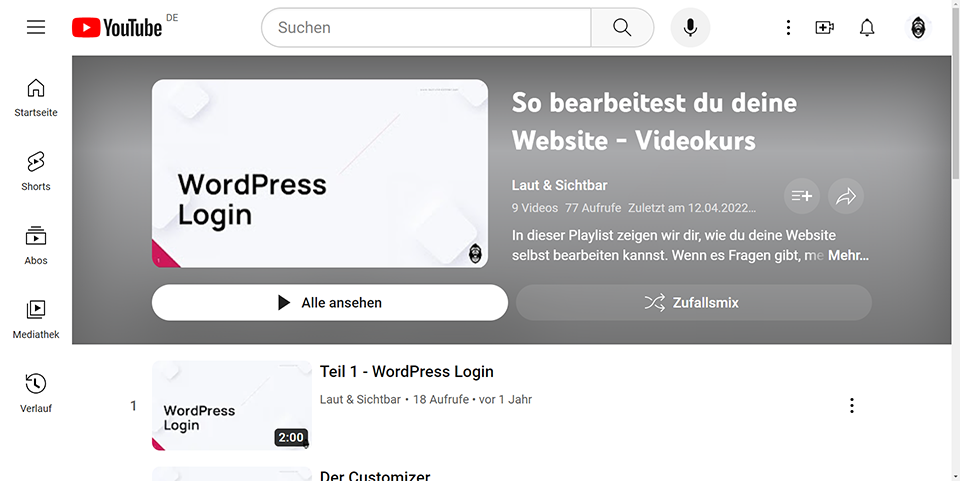
Task: Open the hamburger guide menu
Action: (36, 28)
